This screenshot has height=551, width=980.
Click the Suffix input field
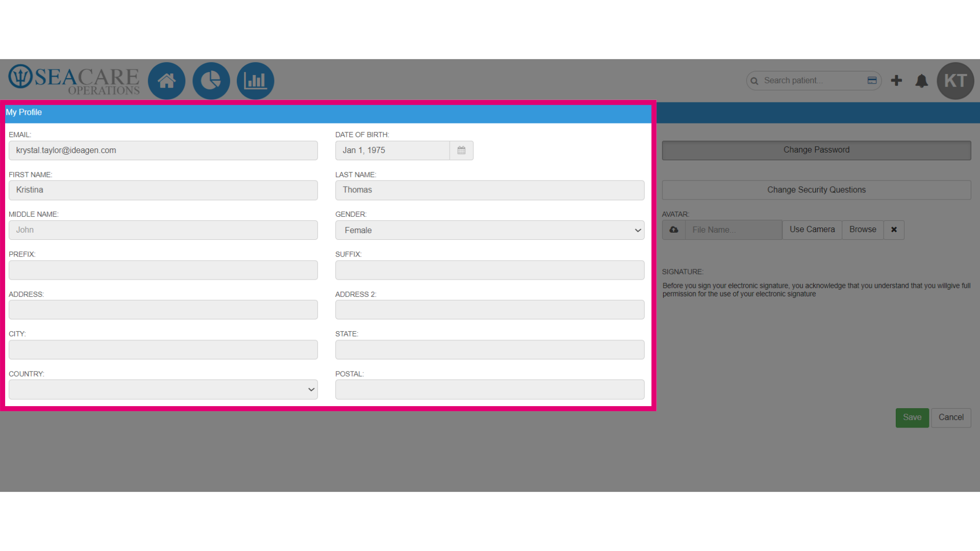tap(489, 270)
